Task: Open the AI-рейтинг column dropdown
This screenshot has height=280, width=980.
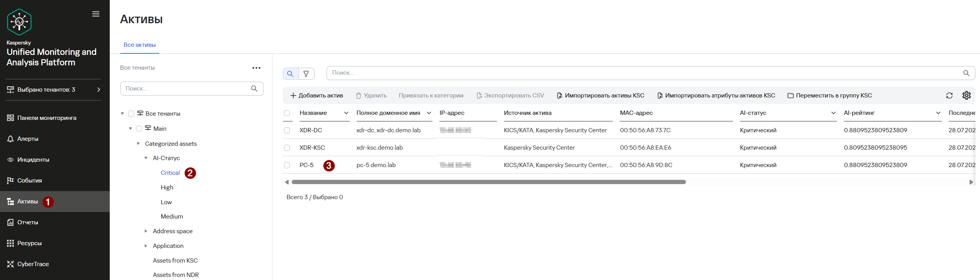Action: coord(938,113)
